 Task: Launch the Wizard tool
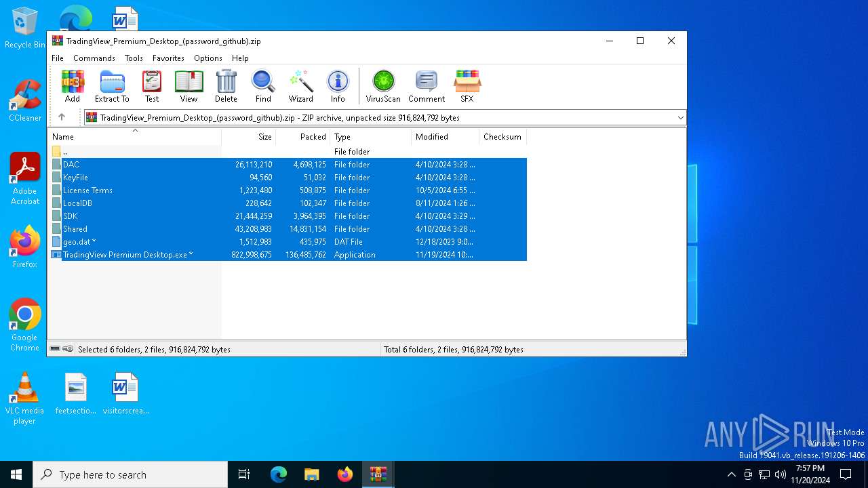pyautogui.click(x=300, y=86)
